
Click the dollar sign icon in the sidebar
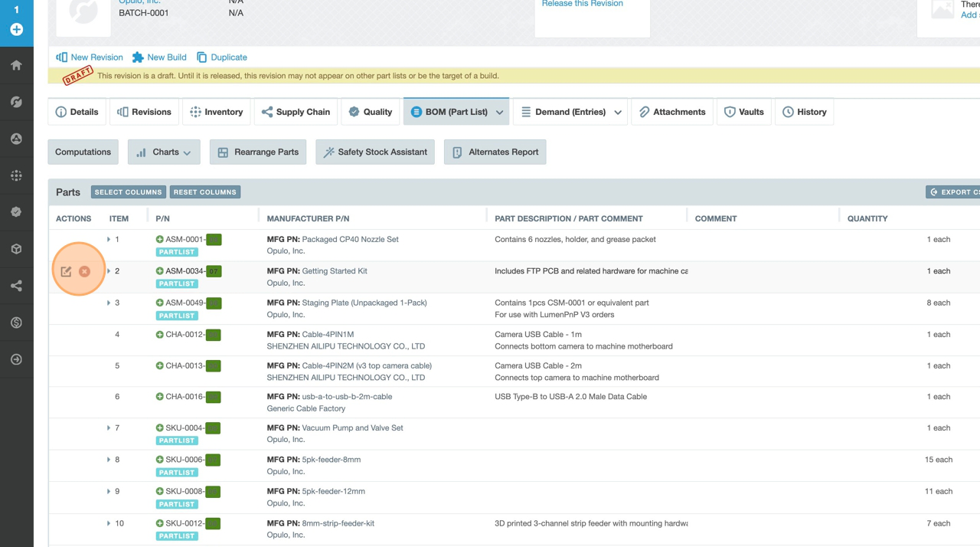pos(16,323)
